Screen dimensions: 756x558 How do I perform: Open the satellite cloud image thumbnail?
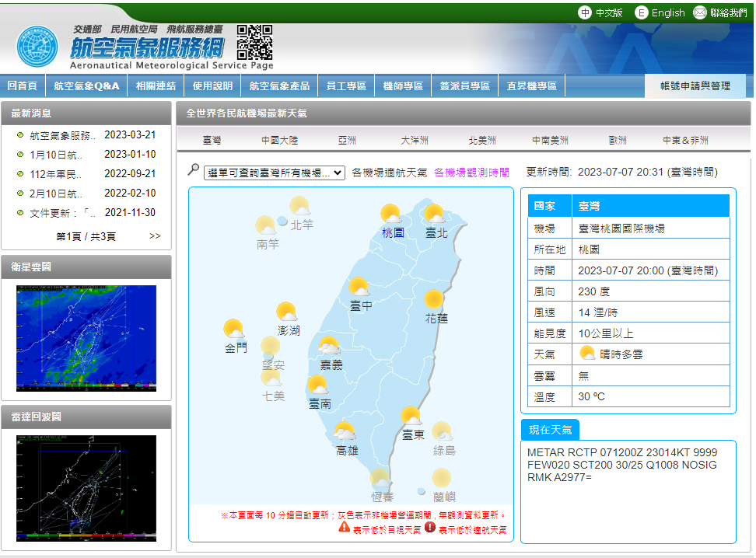(x=86, y=338)
